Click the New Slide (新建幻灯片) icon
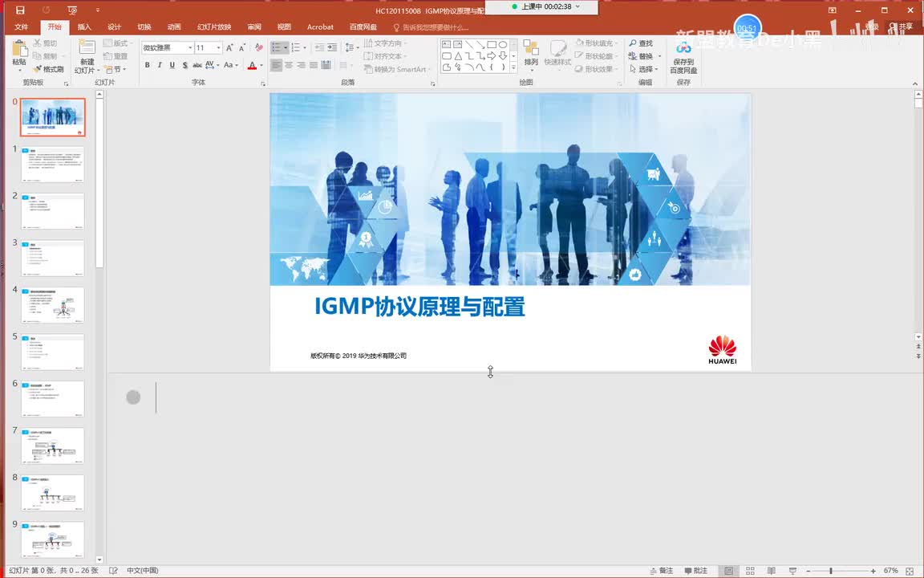 pos(87,48)
